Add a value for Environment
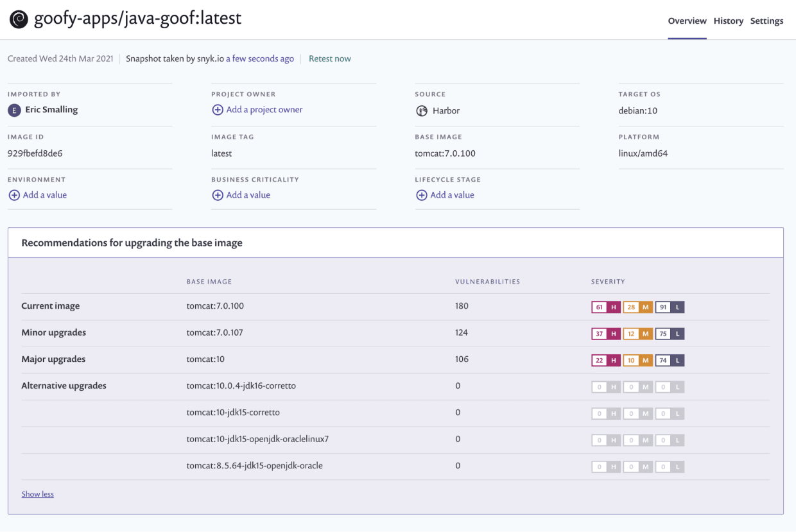This screenshot has height=532, width=796. click(45, 195)
